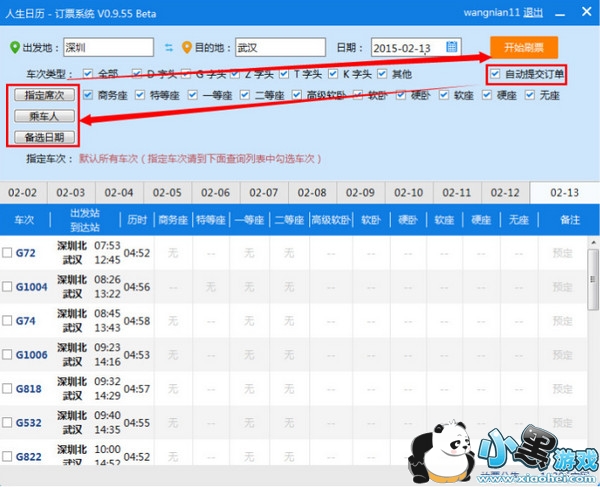The height and width of the screenshot is (487, 600).
Task: Open 备选日期 alternate dates button
Action: click(44, 137)
